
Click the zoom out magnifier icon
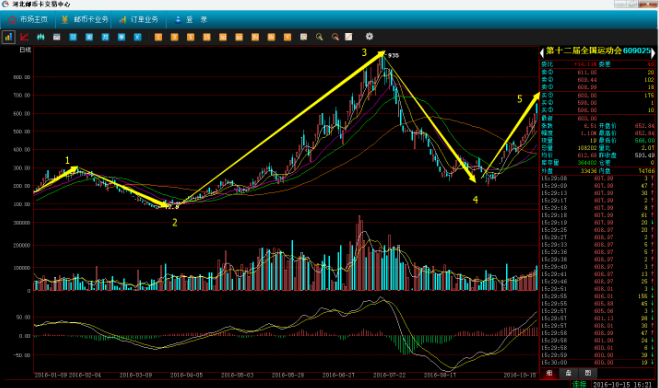(335, 37)
